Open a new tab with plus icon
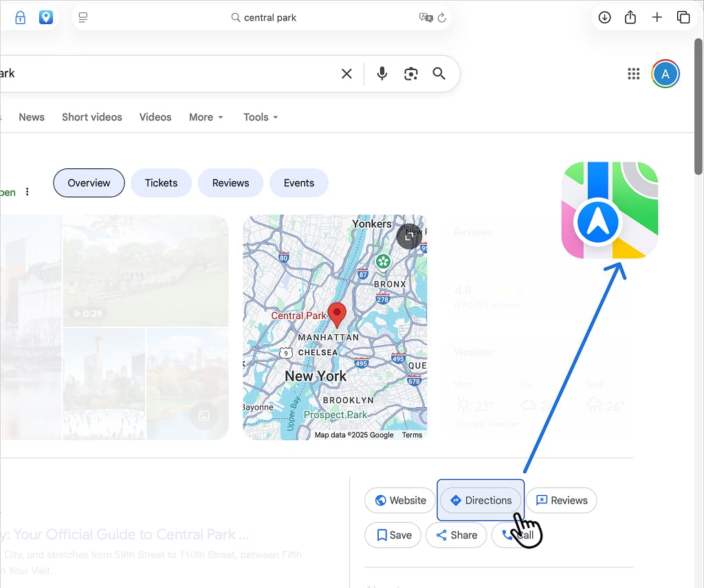 [657, 18]
